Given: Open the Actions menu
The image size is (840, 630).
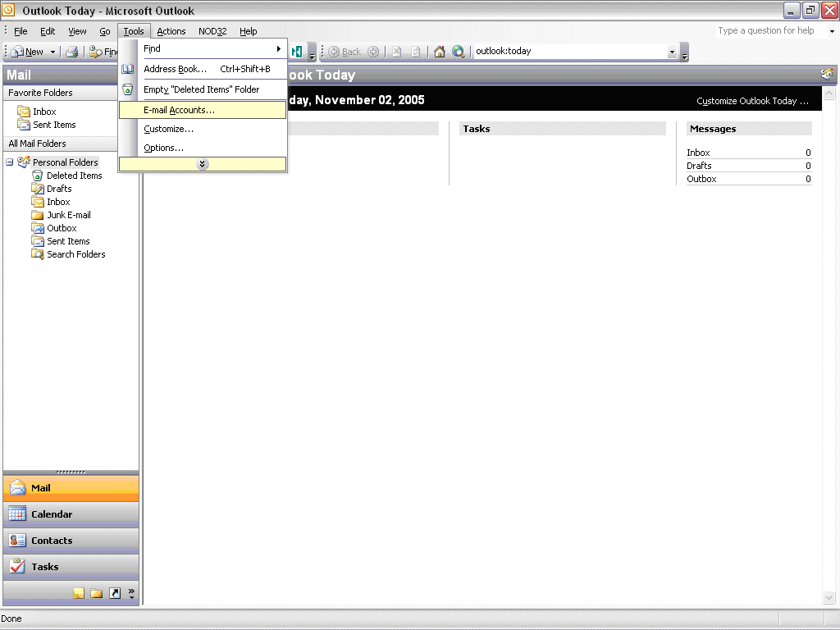Looking at the screenshot, I should point(171,31).
